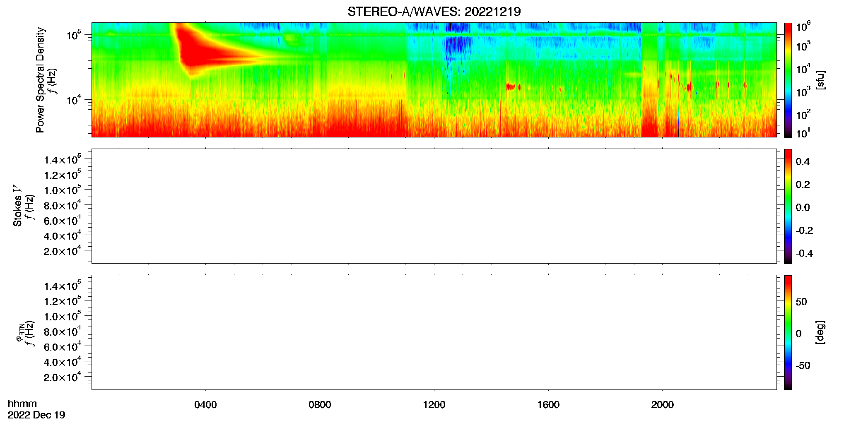Select the 0.4 label on Stokes colorbar

click(x=803, y=162)
